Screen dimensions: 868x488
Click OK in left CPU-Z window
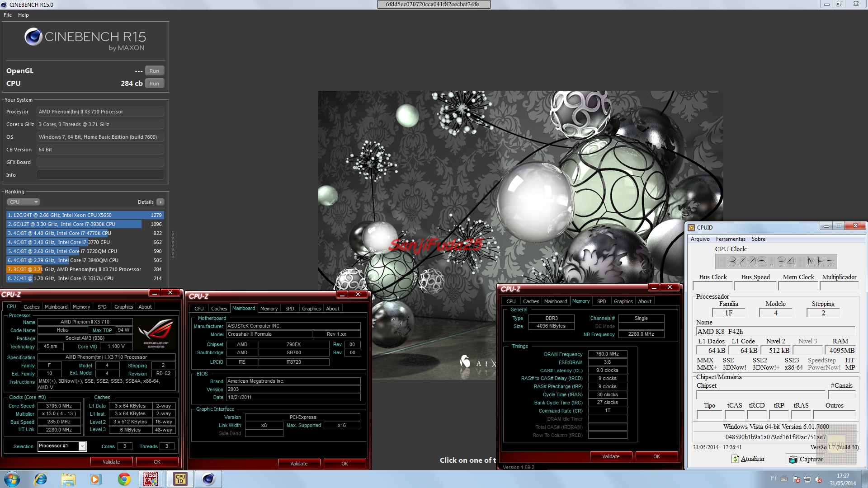pos(157,462)
